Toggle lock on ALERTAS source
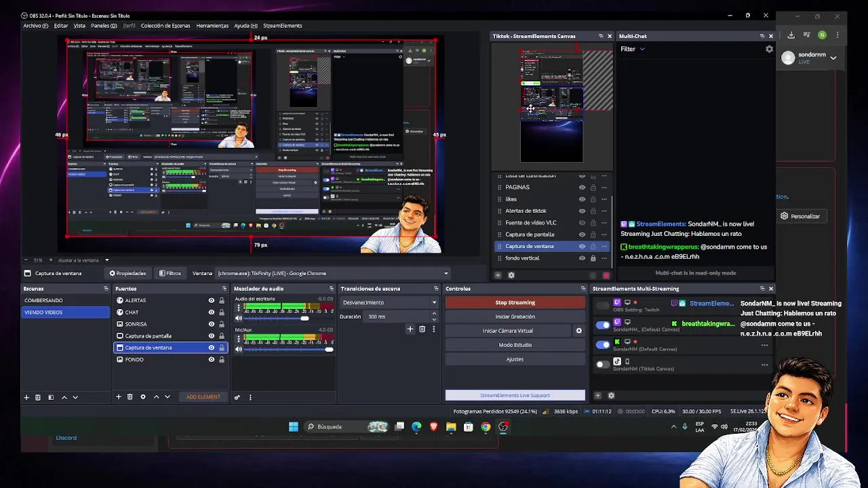Screen dimensions: 868x488 coord(221,300)
